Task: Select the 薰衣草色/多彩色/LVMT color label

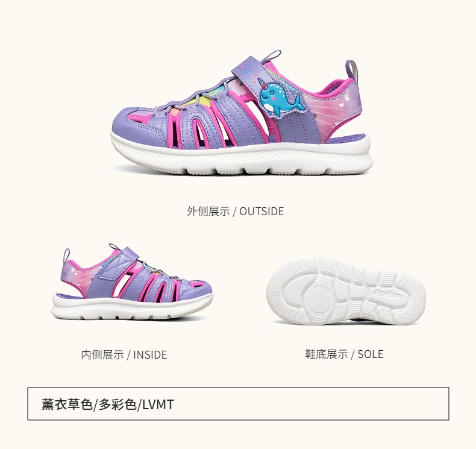Action: [108, 404]
